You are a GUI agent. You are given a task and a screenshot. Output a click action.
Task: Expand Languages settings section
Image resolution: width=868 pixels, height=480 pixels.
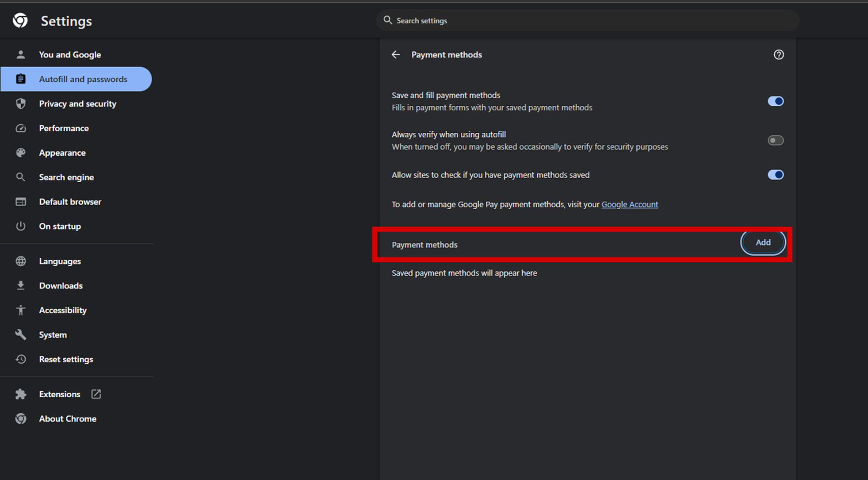coord(60,261)
